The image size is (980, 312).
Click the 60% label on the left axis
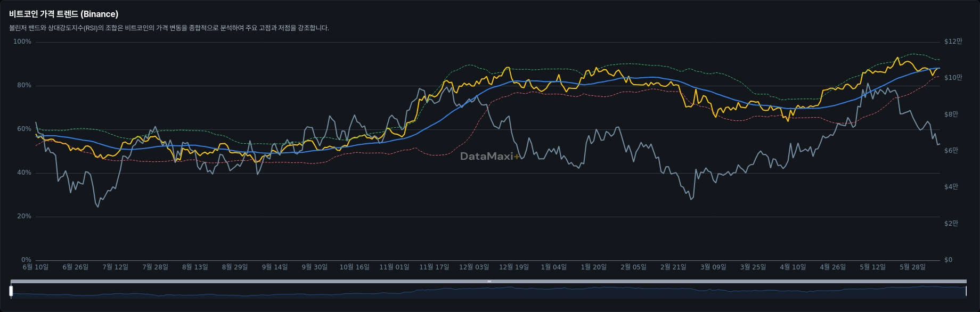tap(24, 129)
